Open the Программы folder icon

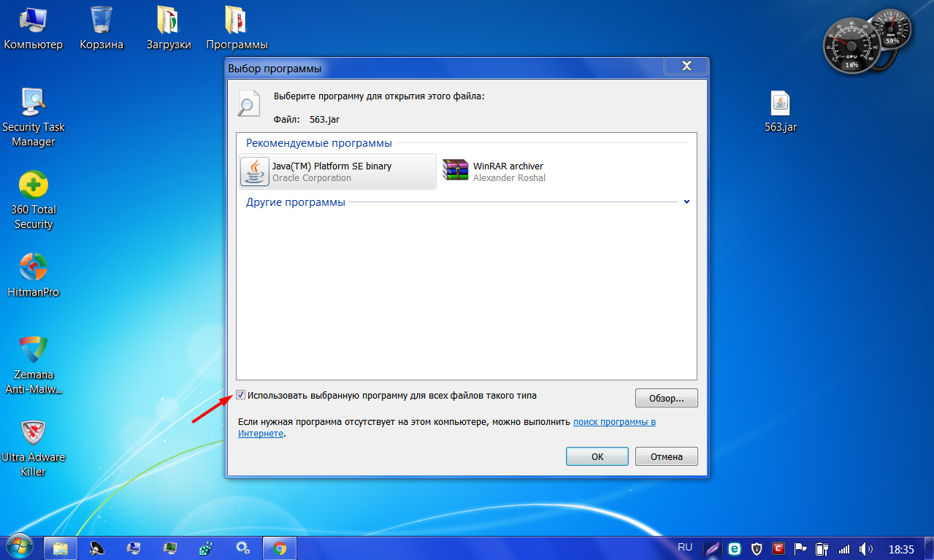[x=237, y=29]
